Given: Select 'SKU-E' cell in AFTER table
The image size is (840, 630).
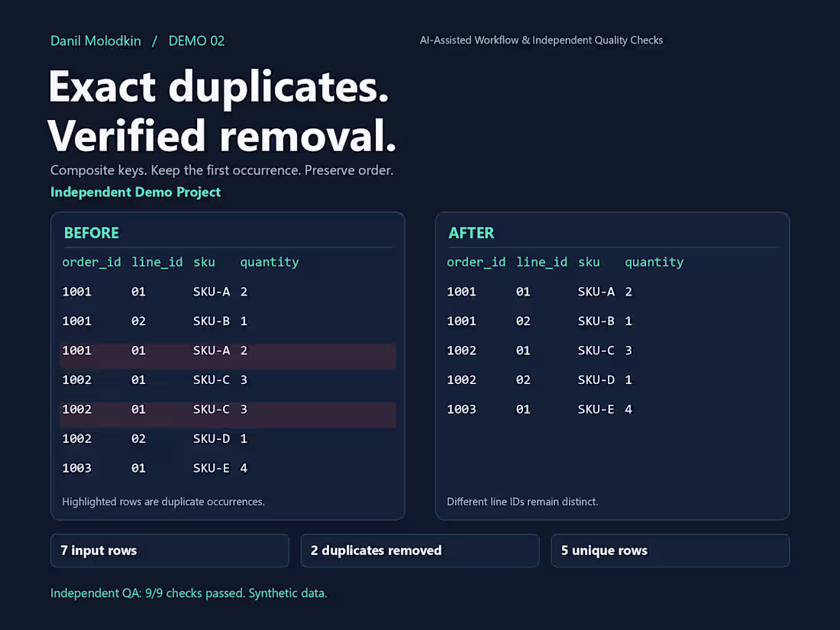Looking at the screenshot, I should 596,409.
